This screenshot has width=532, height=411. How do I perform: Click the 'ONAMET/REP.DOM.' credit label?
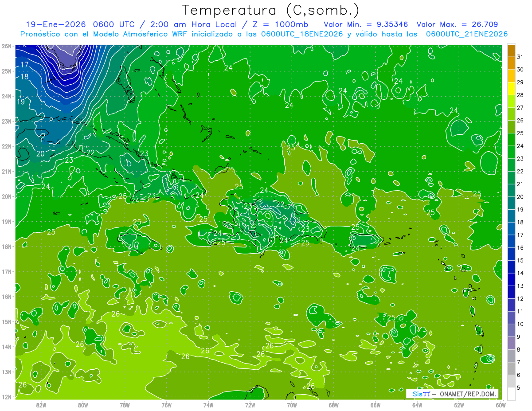[468, 394]
